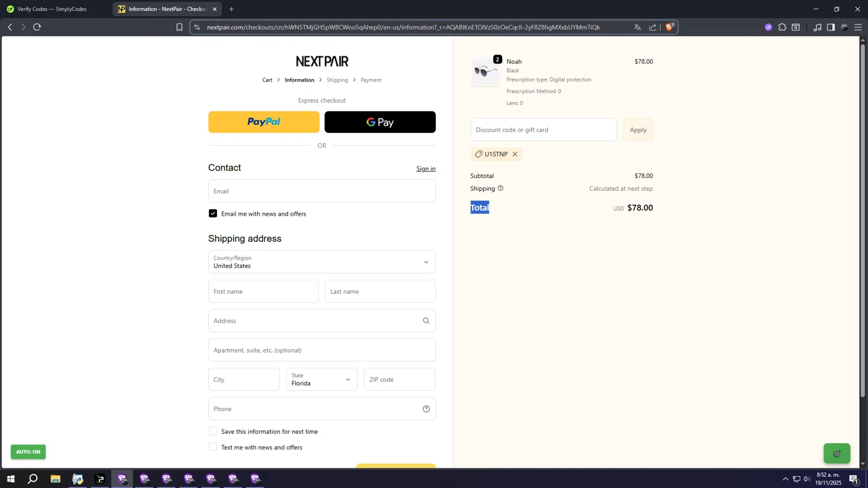The height and width of the screenshot is (488, 868).
Task: Focus the Apartment, suite field
Action: pyautogui.click(x=322, y=350)
